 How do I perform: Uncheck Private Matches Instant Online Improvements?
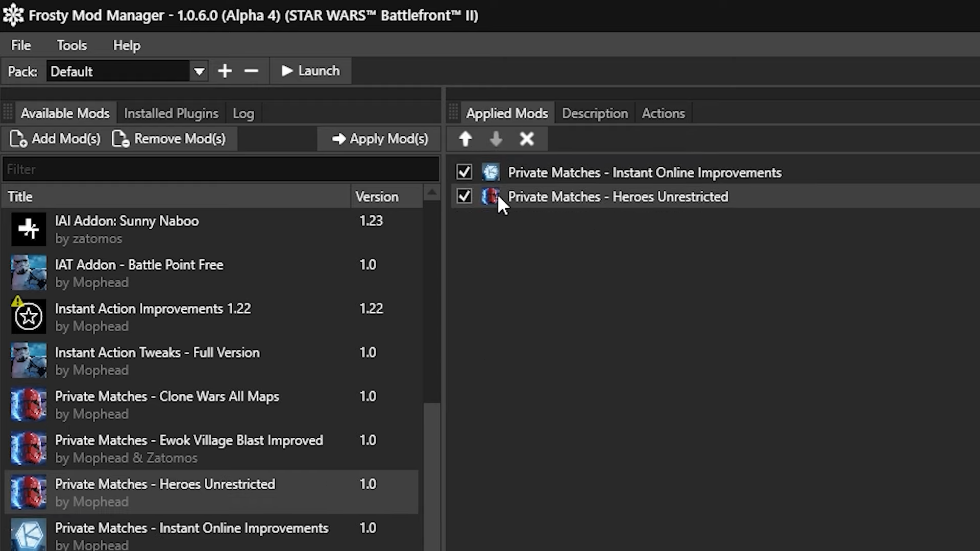pos(464,172)
